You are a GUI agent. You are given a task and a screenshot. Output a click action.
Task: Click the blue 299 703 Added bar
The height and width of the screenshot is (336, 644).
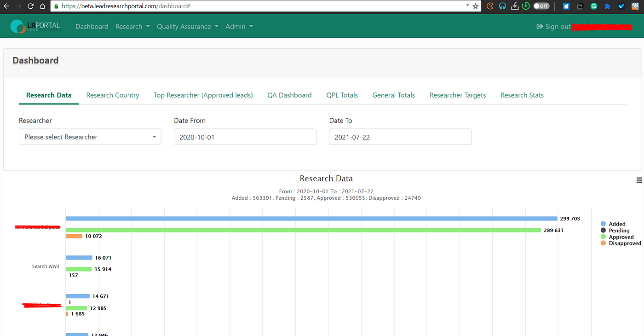(x=311, y=219)
